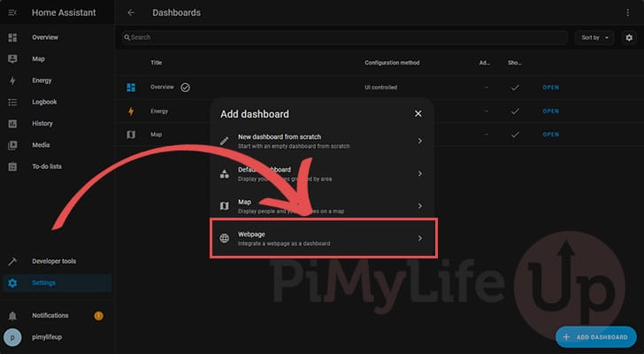Focus the dashboards Search field
This screenshot has height=354, width=644.
click(x=345, y=37)
